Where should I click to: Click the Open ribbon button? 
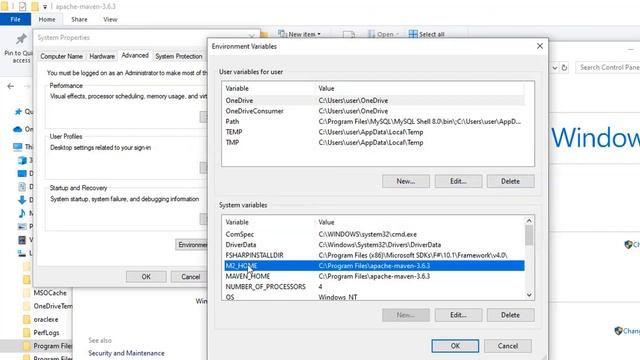(x=383, y=34)
